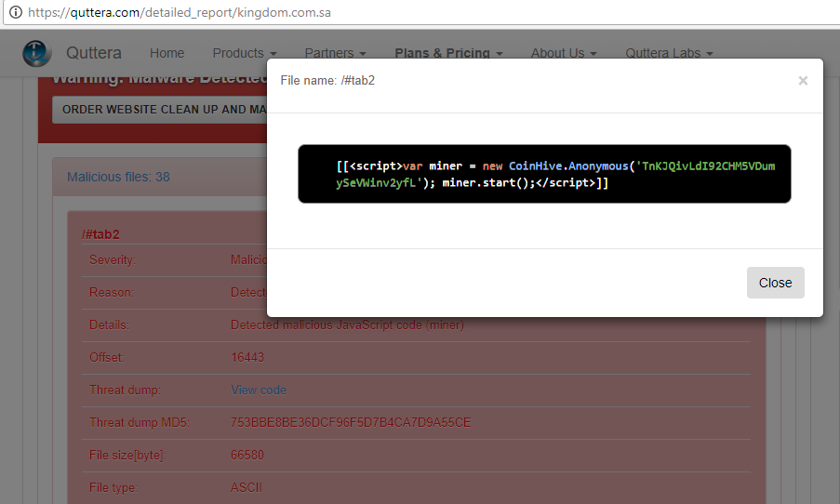
Task: Click the File type: row label
Action: (x=113, y=487)
